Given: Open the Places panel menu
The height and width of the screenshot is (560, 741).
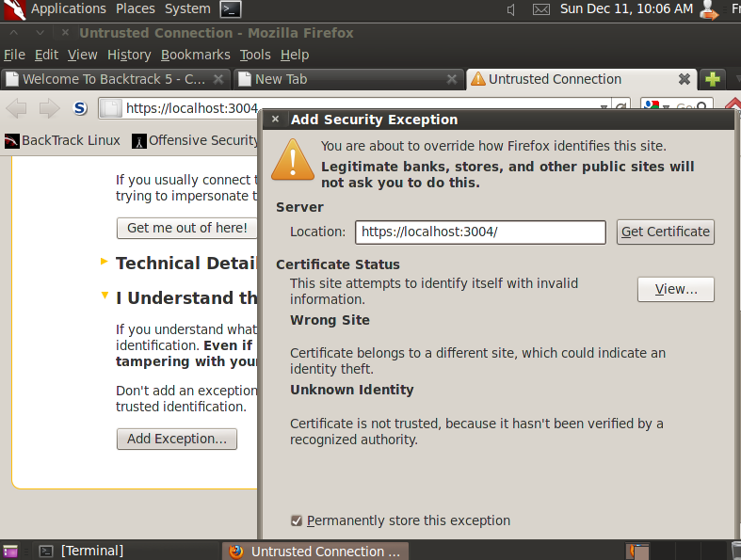Looking at the screenshot, I should click(136, 8).
